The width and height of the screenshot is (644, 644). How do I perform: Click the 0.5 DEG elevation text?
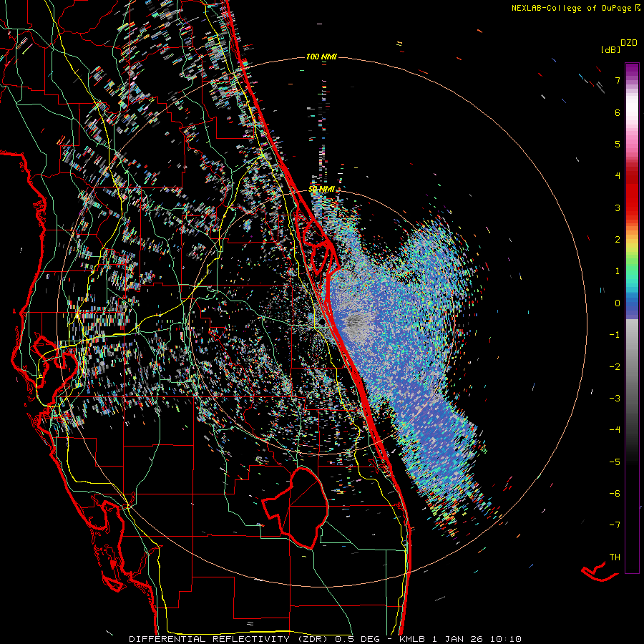coord(357,639)
